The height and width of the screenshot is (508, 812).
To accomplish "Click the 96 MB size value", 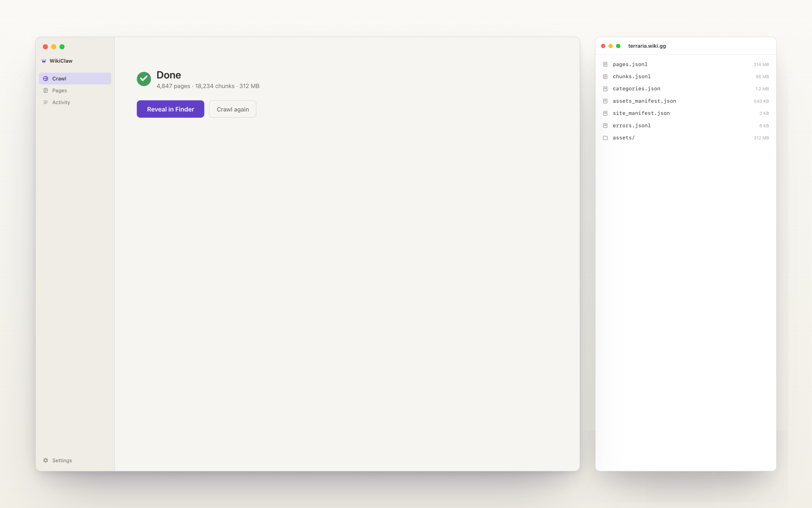I will coord(762,76).
